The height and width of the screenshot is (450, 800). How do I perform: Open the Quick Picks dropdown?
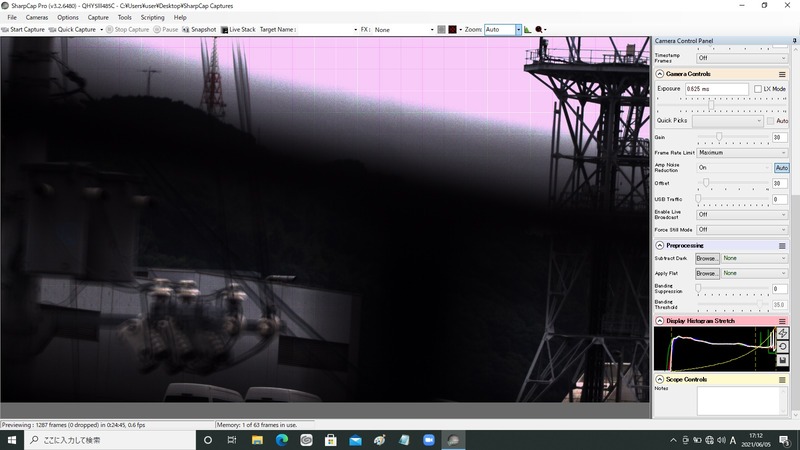(728, 121)
